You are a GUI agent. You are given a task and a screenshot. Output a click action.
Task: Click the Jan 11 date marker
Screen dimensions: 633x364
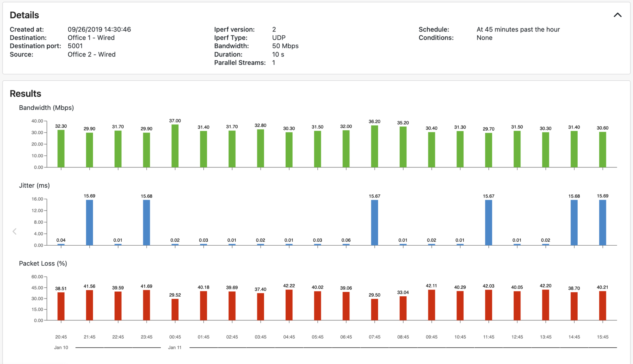[175, 347]
